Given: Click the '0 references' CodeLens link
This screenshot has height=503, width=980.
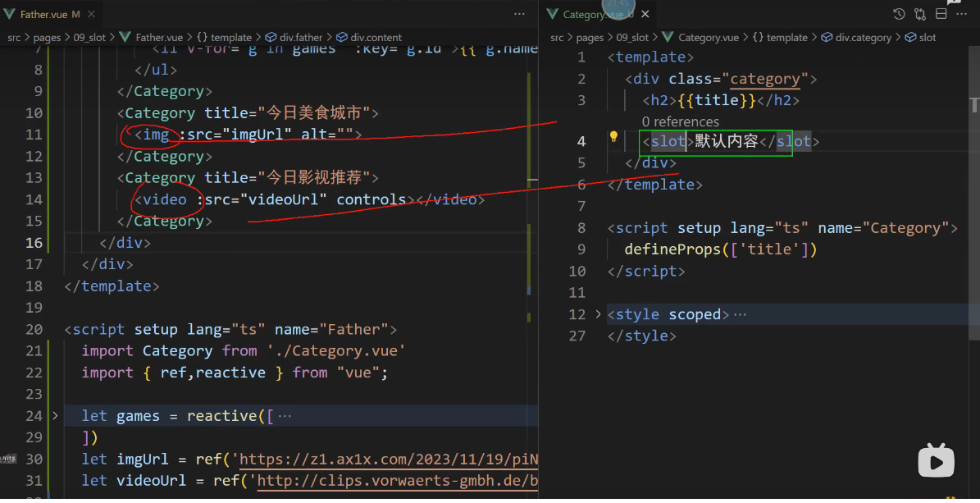Looking at the screenshot, I should click(680, 121).
